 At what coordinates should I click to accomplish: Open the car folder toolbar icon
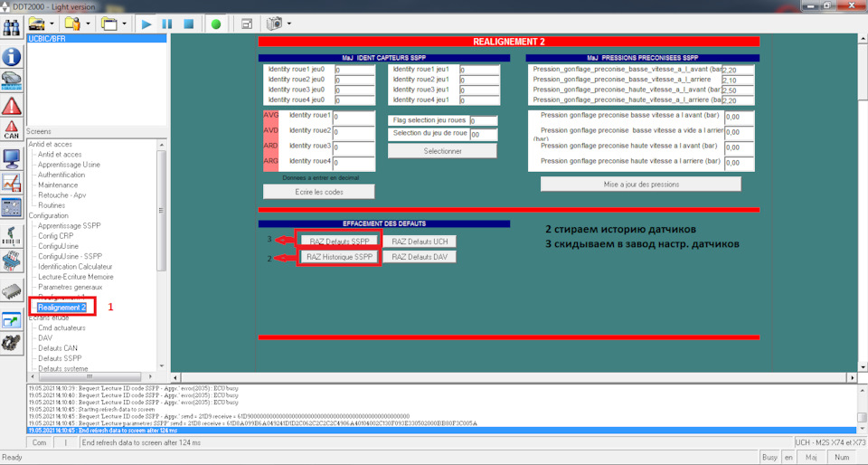pyautogui.click(x=37, y=24)
